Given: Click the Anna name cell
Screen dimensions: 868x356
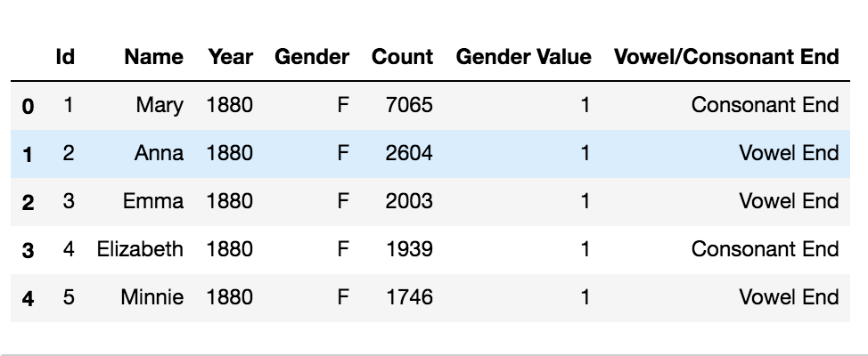Looking at the screenshot, I should pyautogui.click(x=159, y=153).
